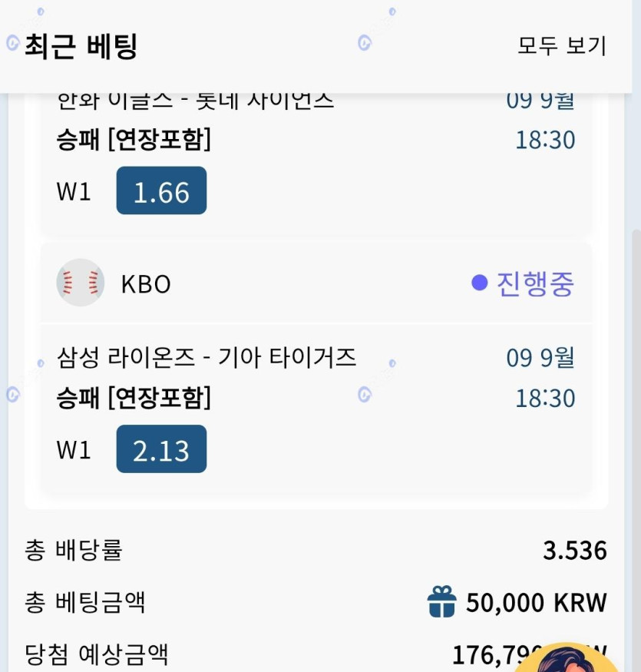The height and width of the screenshot is (672, 641).
Task: Click the W1 label next to 2.13
Action: [x=74, y=450]
